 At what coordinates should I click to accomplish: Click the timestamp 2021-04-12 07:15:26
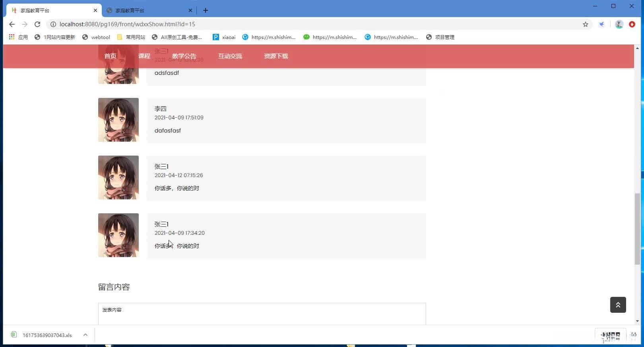pyautogui.click(x=179, y=175)
